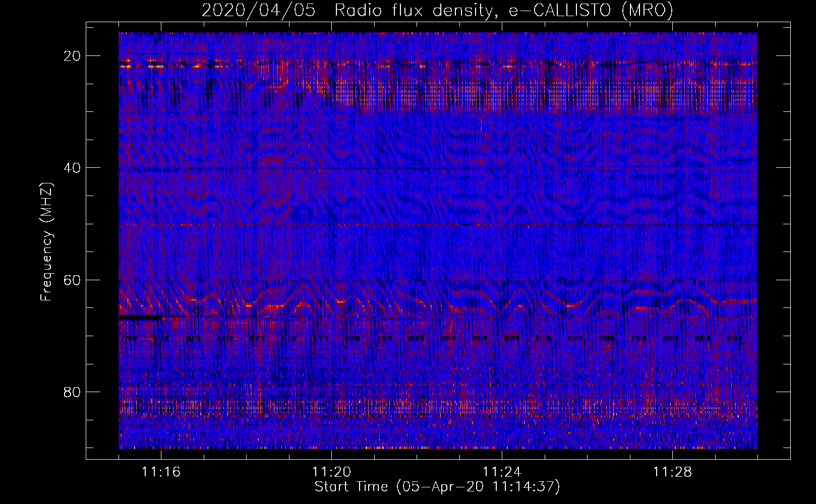
Task: Click the 'Frequency (MHZ)' axis label
Action: 46,242
